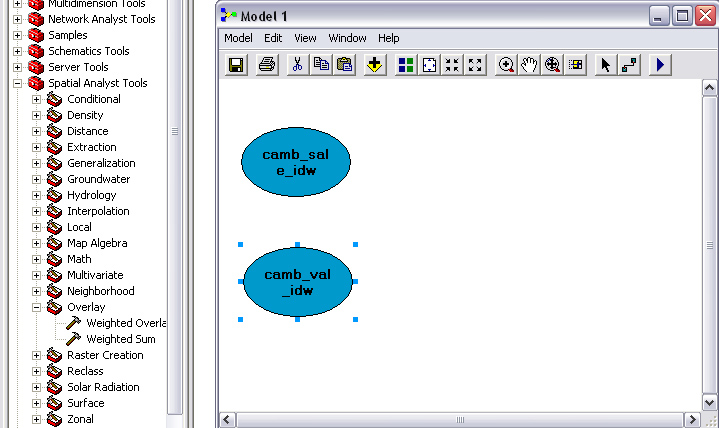Expand the Server Tools toolbox
This screenshot has width=719, height=428.
pyautogui.click(x=17, y=67)
